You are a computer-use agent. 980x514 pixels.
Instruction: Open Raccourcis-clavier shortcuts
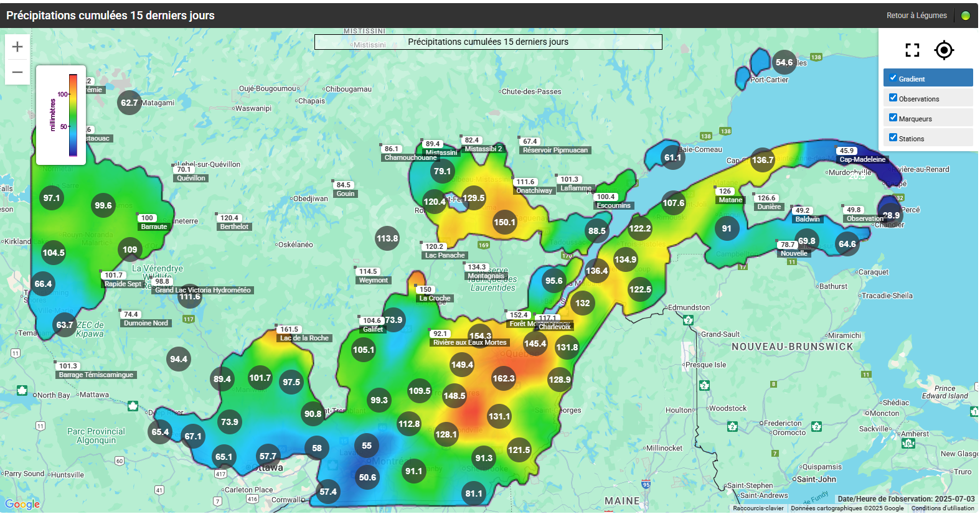[x=758, y=508]
